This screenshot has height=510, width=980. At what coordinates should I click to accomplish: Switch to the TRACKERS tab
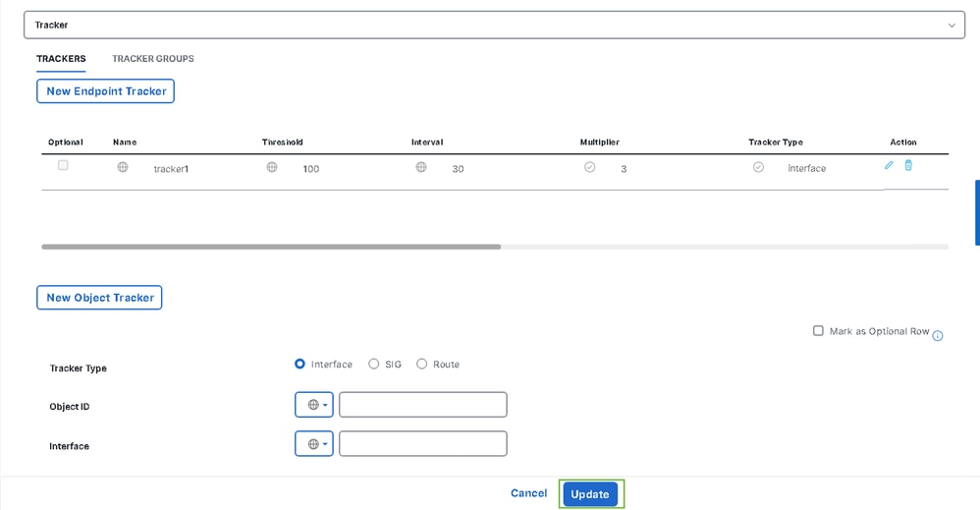pyautogui.click(x=61, y=59)
